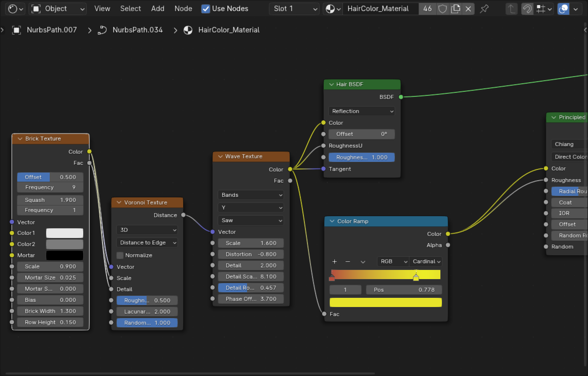Adjust Wave Texture Detail Roughness slider
588x376 pixels.
[251, 288]
